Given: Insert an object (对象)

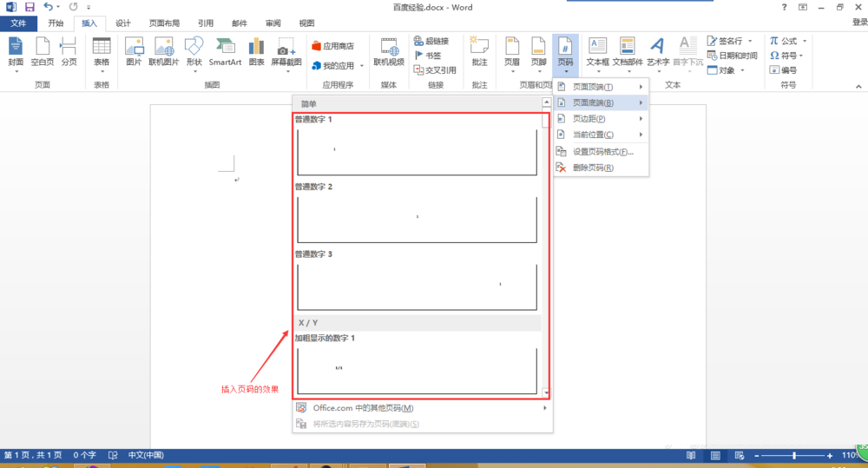Looking at the screenshot, I should click(722, 69).
